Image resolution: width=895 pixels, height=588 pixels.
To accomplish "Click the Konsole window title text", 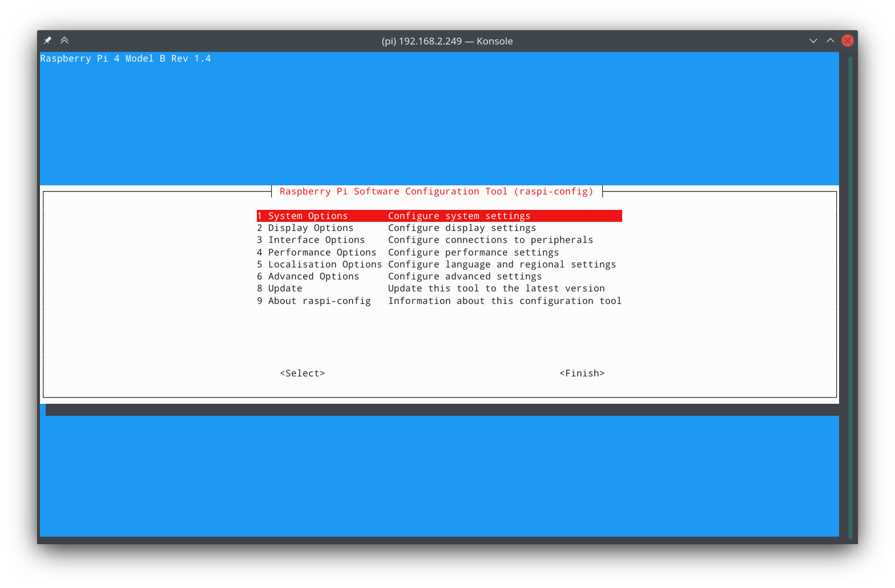I will point(447,41).
